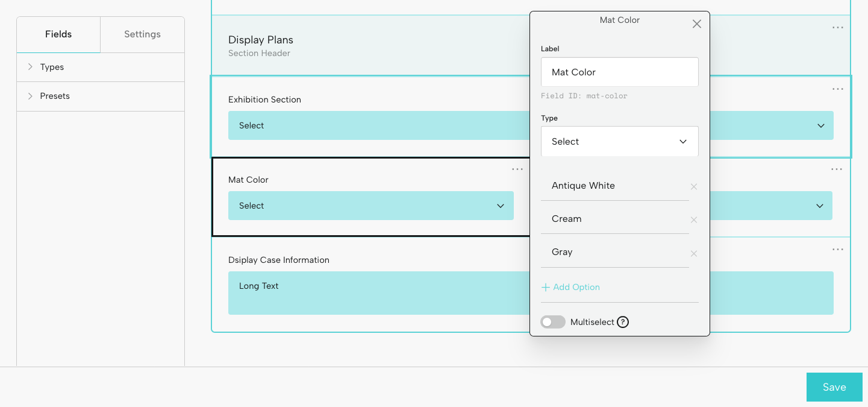868x407 pixels.
Task: Click into the Label input field
Action: pyautogui.click(x=619, y=72)
